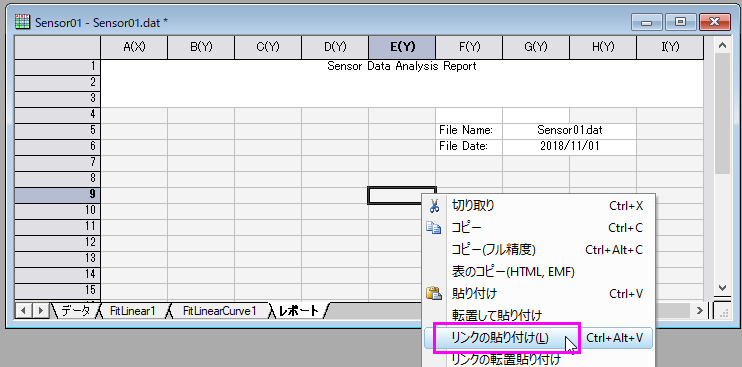Select column header A(X)
This screenshot has width=742, height=367.
point(134,47)
